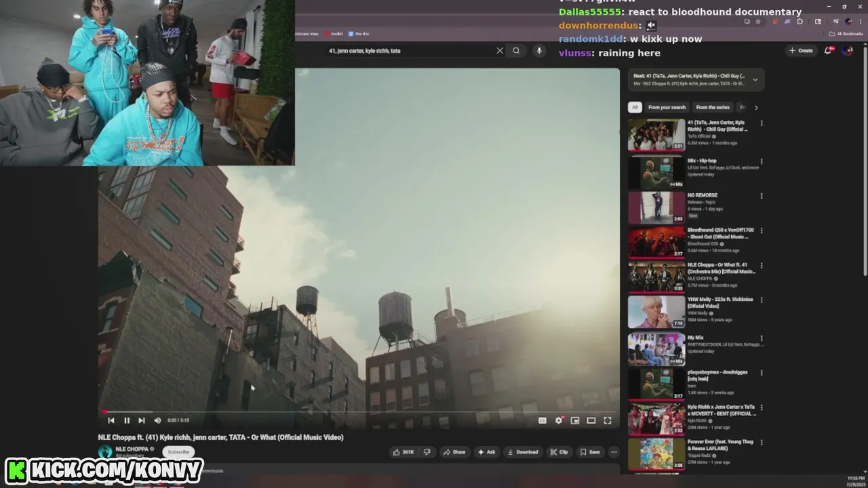Start voice search with microphone

(x=539, y=51)
